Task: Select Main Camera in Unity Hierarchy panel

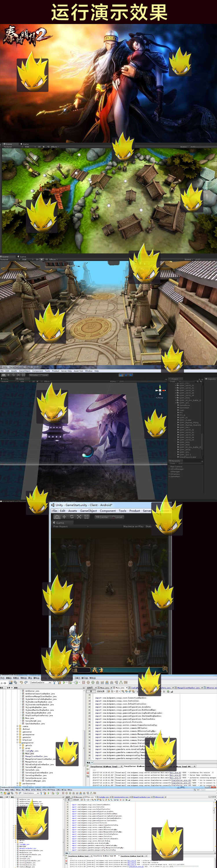Action: (x=176, y=467)
